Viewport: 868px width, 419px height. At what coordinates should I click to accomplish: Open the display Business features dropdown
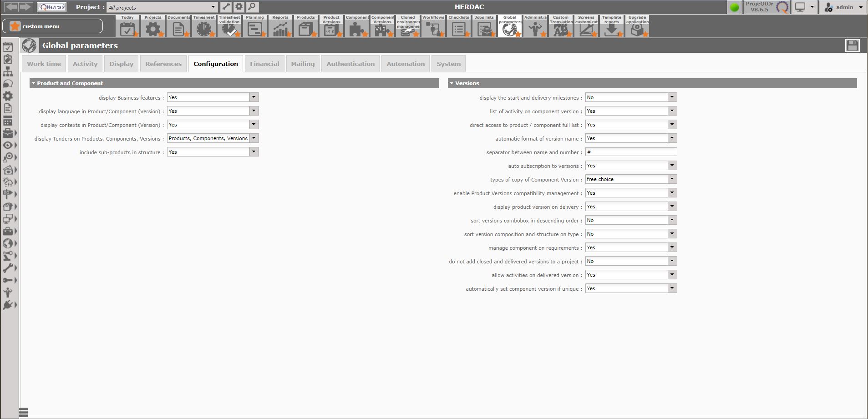tap(254, 97)
